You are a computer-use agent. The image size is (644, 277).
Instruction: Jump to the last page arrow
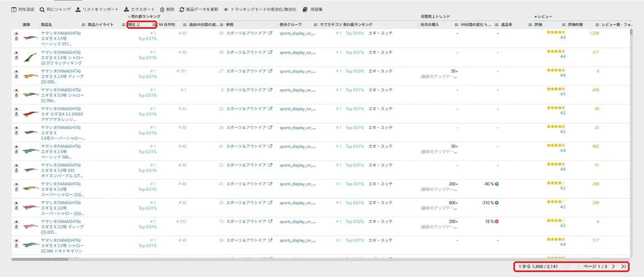coord(623,267)
